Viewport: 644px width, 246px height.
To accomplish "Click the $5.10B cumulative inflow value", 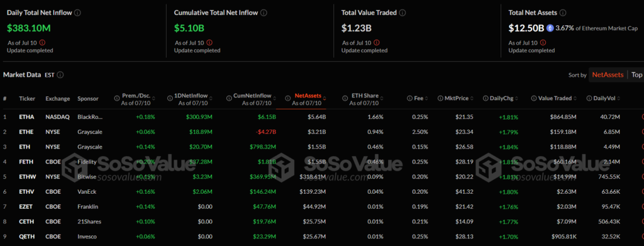I will (189, 28).
